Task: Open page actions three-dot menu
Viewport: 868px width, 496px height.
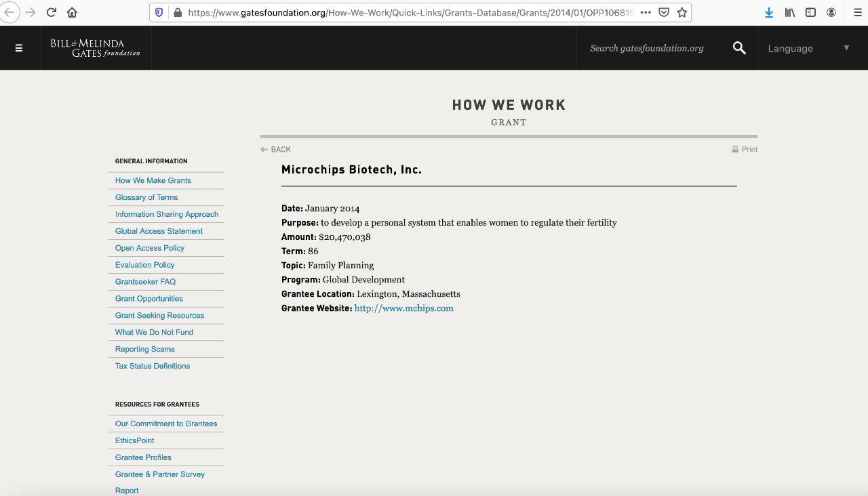Action: coord(646,12)
